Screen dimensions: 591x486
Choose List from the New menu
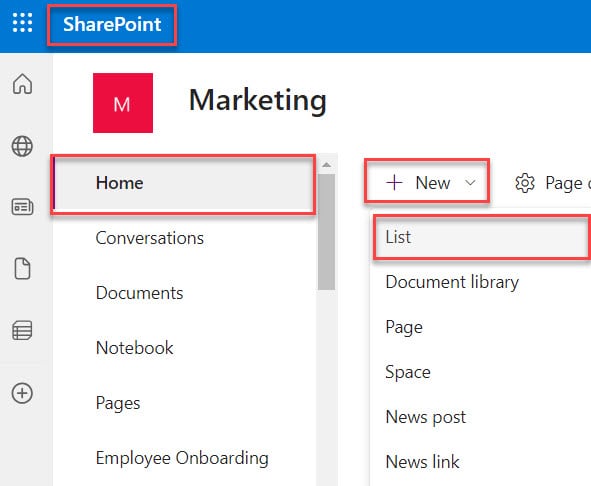pos(481,237)
